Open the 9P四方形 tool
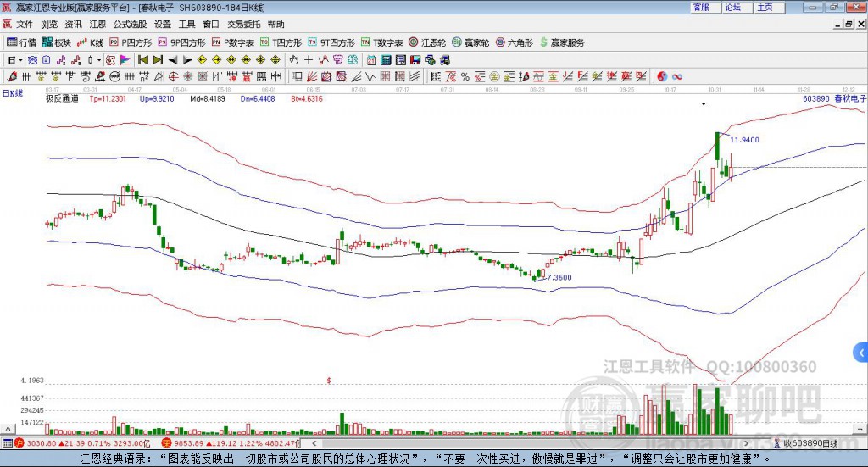 tap(181, 42)
